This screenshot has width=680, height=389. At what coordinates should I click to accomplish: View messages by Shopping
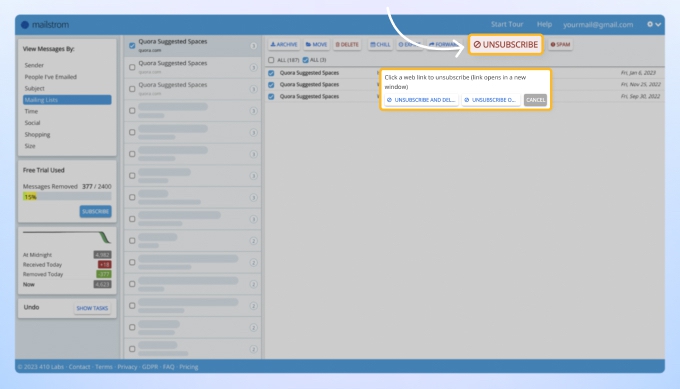[37, 134]
